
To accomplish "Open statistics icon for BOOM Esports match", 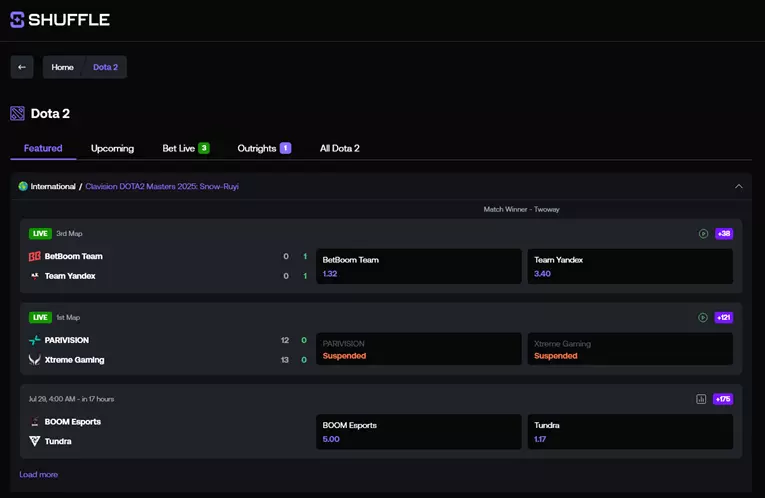I will pos(701,399).
